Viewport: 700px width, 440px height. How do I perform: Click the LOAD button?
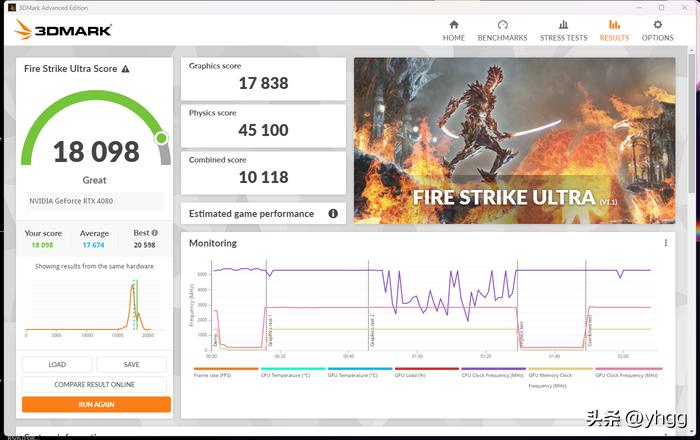(x=57, y=365)
